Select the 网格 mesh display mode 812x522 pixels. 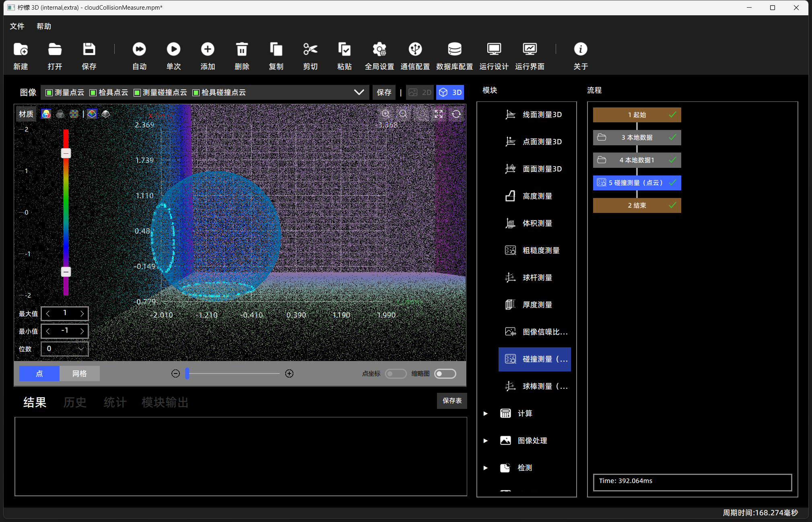80,374
